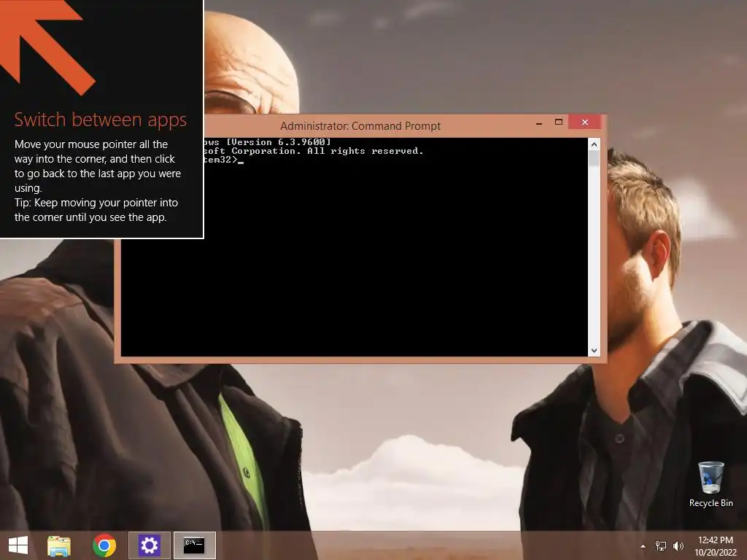Click the Command Prompt scroll down arrow

(x=594, y=351)
